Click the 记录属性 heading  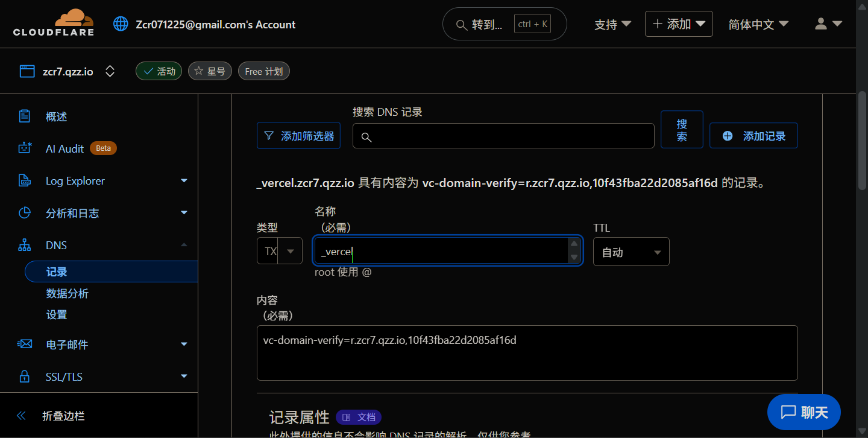(x=299, y=417)
